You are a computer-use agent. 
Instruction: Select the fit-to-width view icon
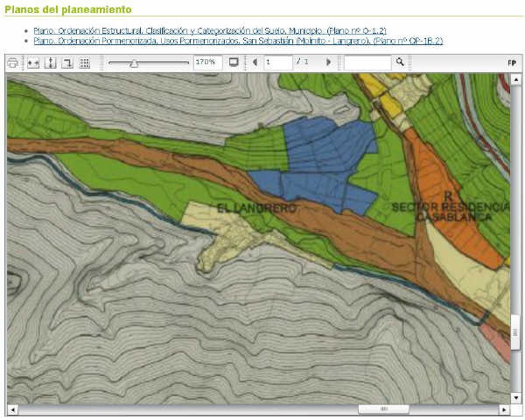pos(33,63)
